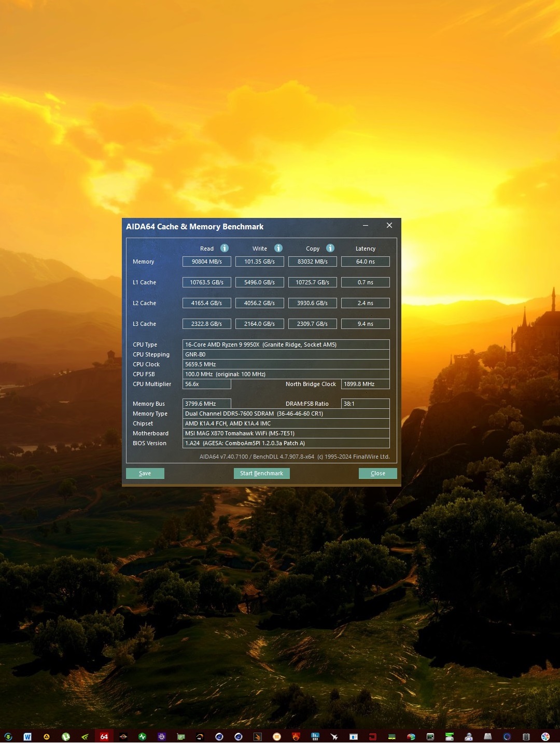Image resolution: width=560 pixels, height=743 pixels.
Task: Click the L2 Cache read value 4165.4 GB/s
Action: pos(207,303)
